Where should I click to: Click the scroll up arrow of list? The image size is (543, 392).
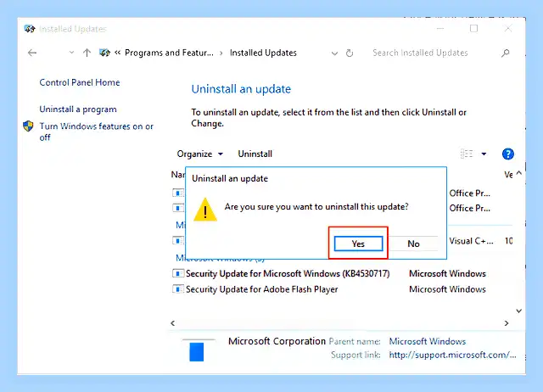tap(518, 173)
